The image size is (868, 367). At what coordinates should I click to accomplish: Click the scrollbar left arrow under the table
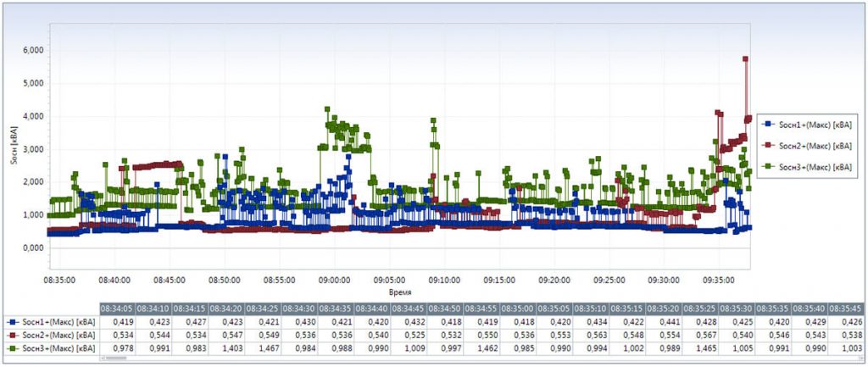(x=103, y=359)
